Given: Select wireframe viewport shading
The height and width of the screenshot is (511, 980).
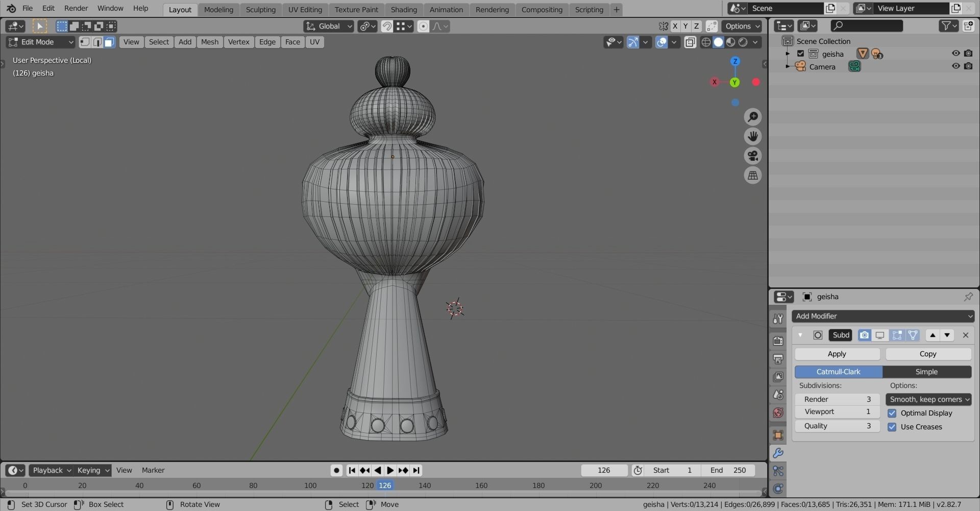Looking at the screenshot, I should pos(706,42).
